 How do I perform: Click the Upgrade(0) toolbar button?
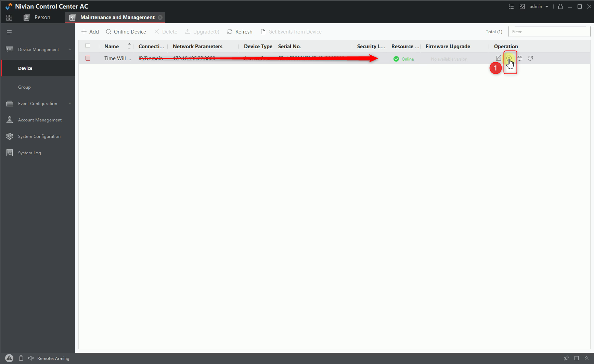coord(202,32)
